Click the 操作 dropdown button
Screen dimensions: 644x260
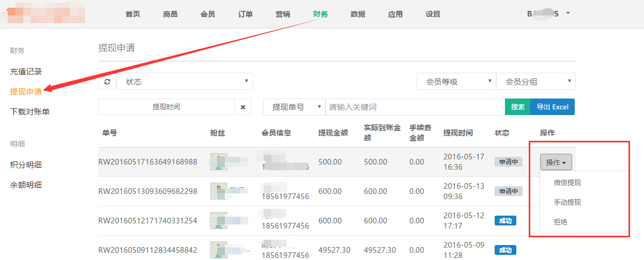point(556,162)
